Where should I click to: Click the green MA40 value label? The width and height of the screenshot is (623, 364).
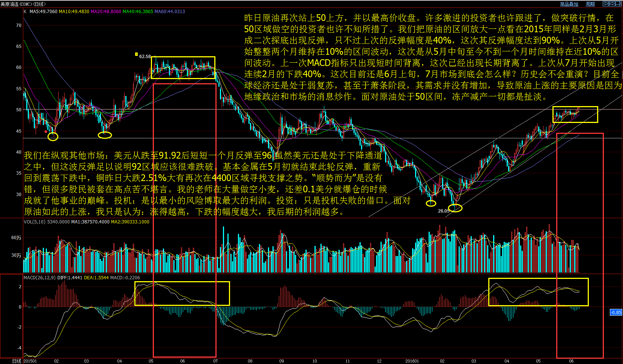pyautogui.click(x=138, y=12)
